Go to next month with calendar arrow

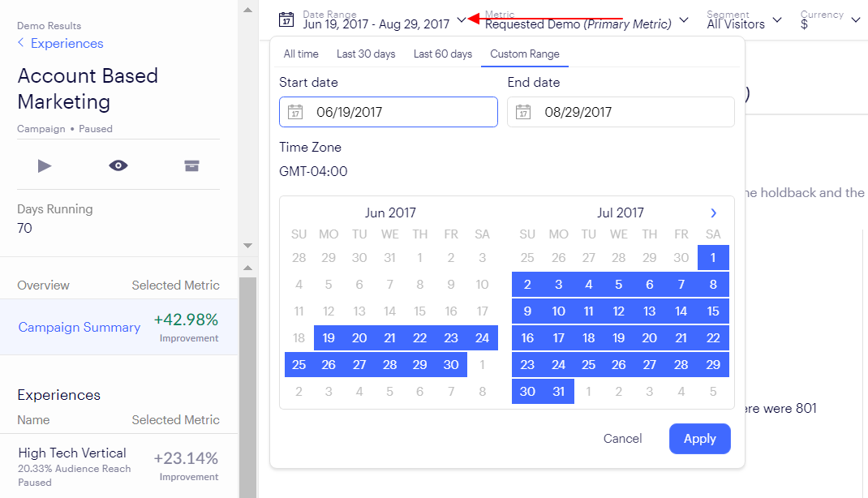pyautogui.click(x=714, y=213)
